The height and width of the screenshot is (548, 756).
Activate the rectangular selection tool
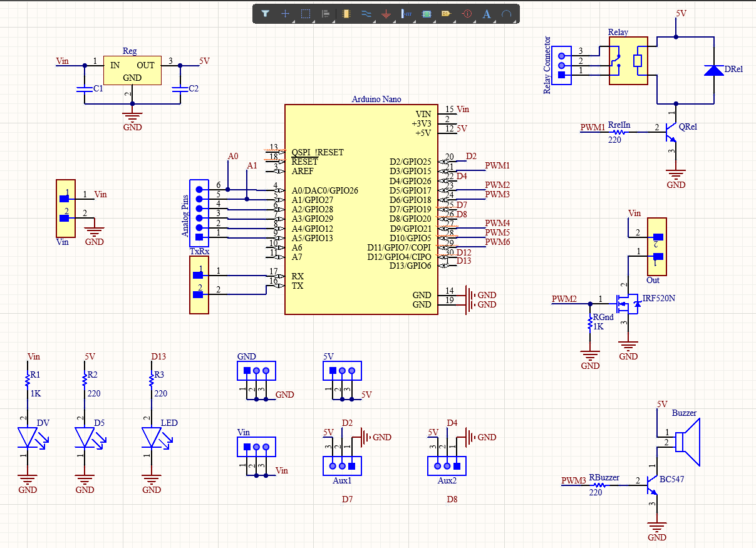point(306,13)
